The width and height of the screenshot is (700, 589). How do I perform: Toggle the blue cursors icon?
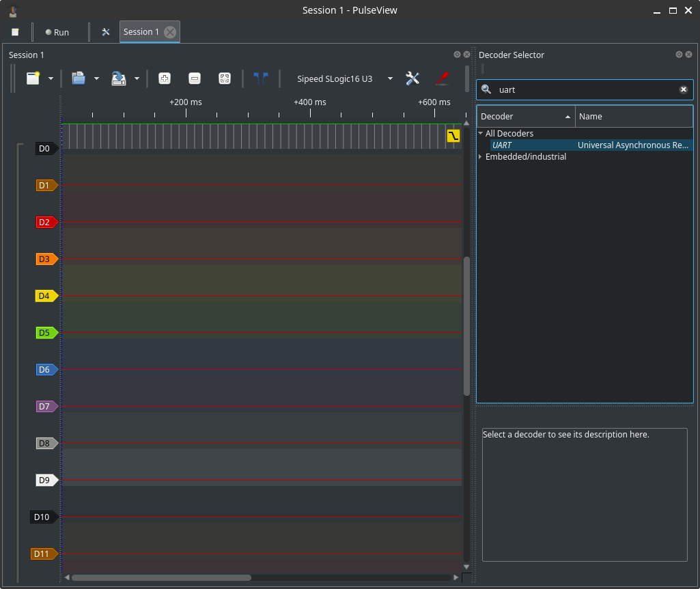click(260, 78)
